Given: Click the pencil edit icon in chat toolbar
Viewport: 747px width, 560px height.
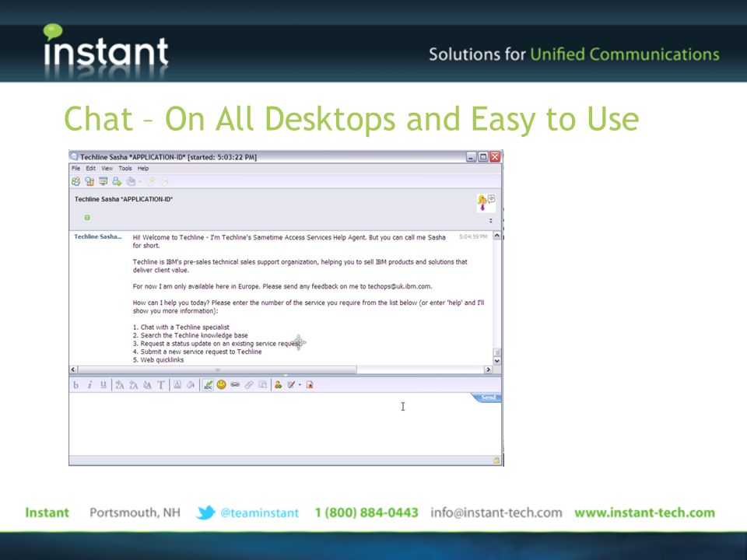Looking at the screenshot, I should 291,385.
